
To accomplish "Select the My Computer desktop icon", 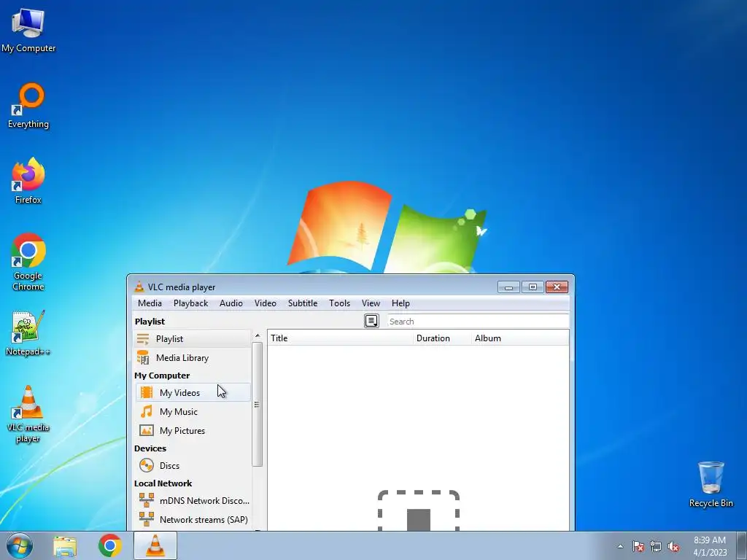I will (28, 31).
